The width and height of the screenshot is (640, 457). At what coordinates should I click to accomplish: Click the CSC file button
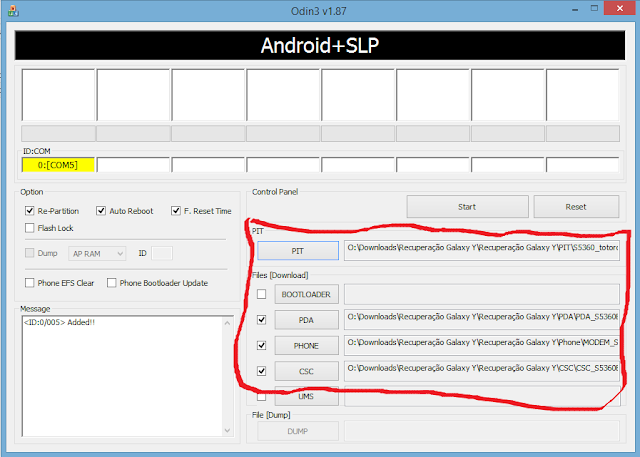point(306,371)
